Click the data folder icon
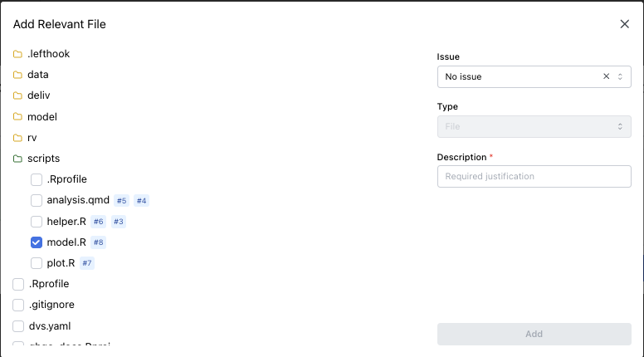Viewport: 644px width, 357px height. click(x=17, y=75)
